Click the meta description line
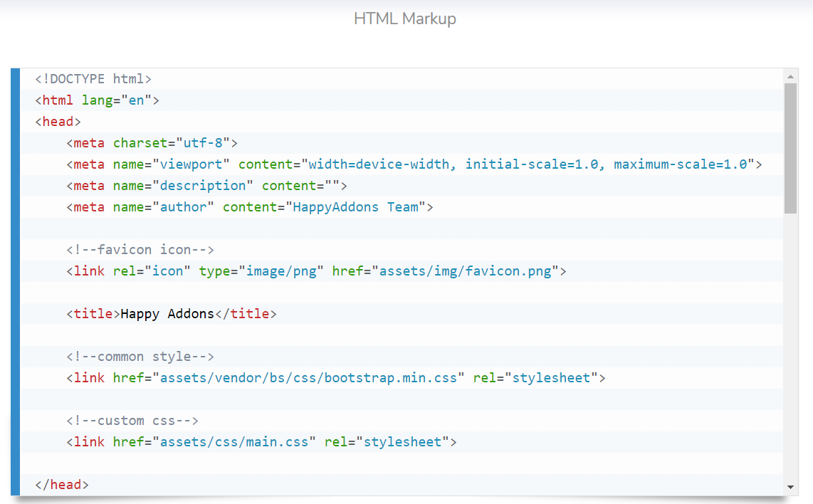The width and height of the screenshot is (813, 504). tap(206, 186)
